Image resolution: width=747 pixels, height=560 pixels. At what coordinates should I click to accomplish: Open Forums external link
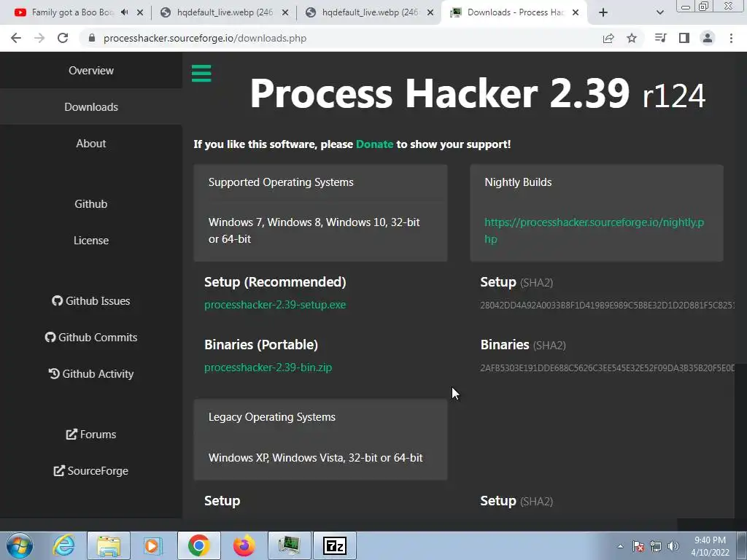click(91, 435)
